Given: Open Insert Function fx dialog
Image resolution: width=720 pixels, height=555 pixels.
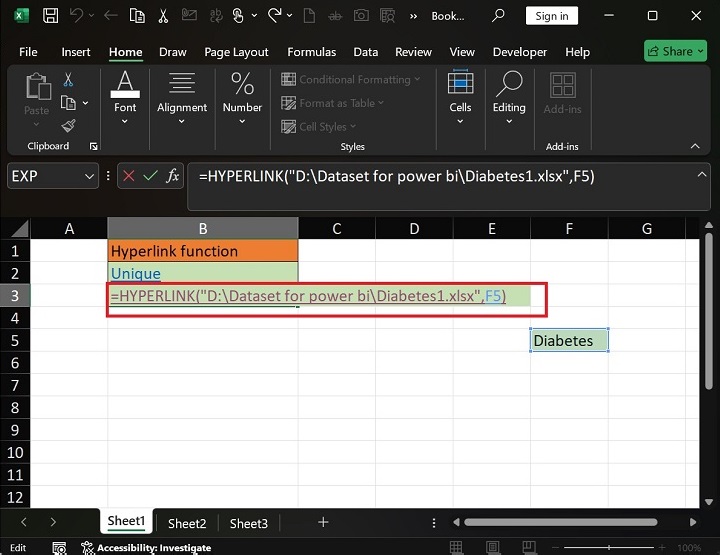Looking at the screenshot, I should [173, 176].
